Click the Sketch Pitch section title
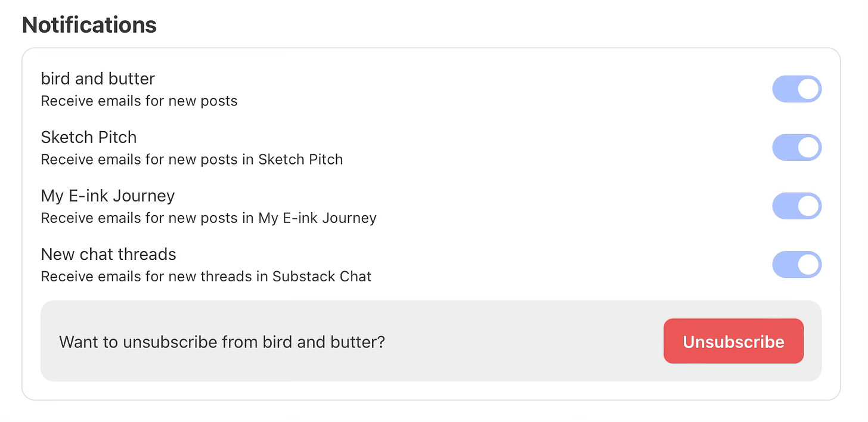Image resolution: width=868 pixels, height=422 pixels. coord(89,137)
